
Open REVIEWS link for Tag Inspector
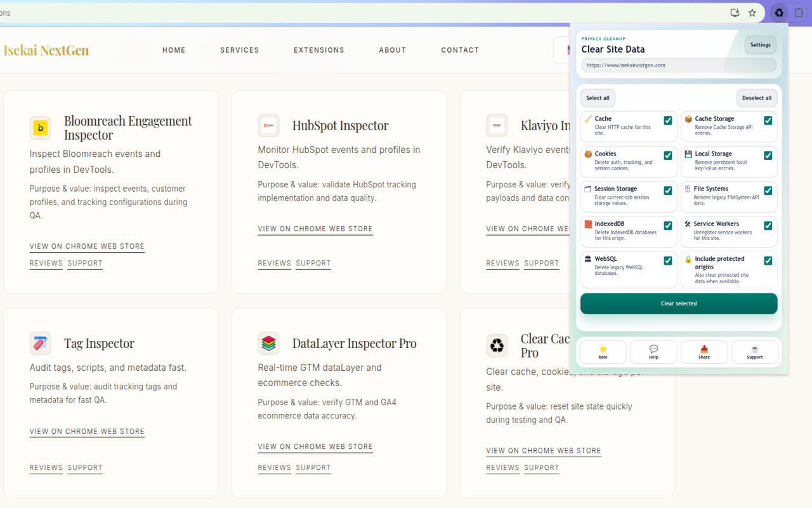pyautogui.click(x=46, y=468)
